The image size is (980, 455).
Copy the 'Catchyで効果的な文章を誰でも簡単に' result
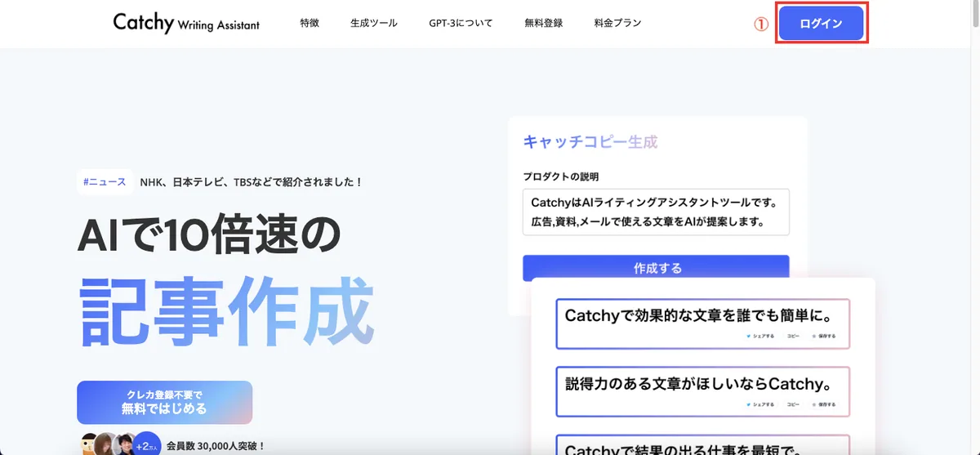(793, 336)
